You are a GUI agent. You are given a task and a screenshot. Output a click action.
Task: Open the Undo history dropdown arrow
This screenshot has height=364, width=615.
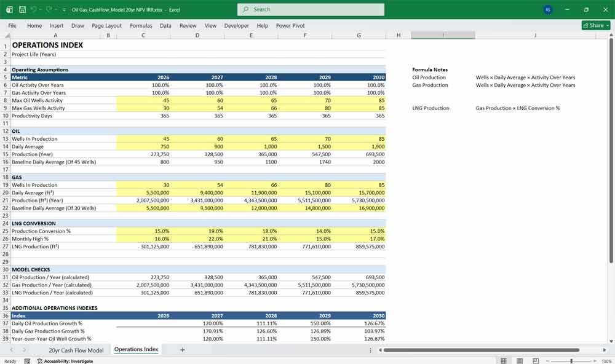[40, 9]
